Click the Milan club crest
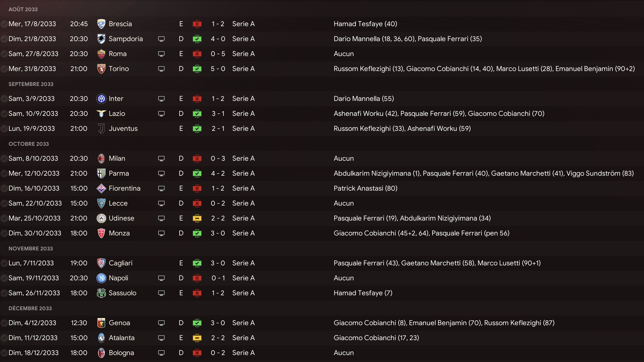644x362 pixels. tap(101, 159)
